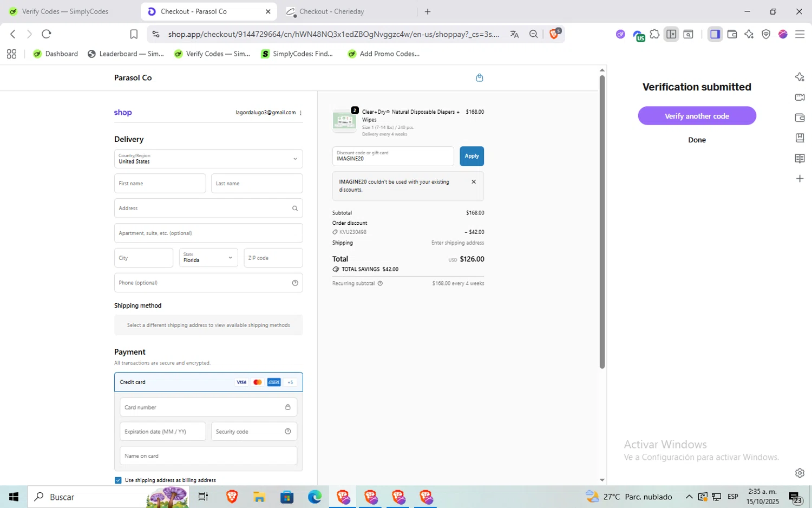Show hidden system tray icons
The width and height of the screenshot is (812, 508).
pos(689,497)
